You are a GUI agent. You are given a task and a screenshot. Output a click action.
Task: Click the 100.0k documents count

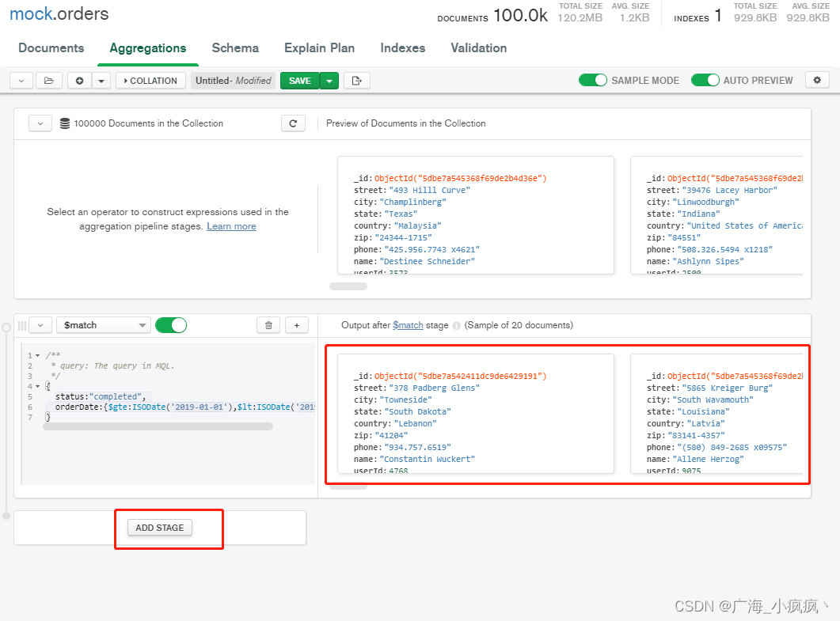(x=520, y=16)
